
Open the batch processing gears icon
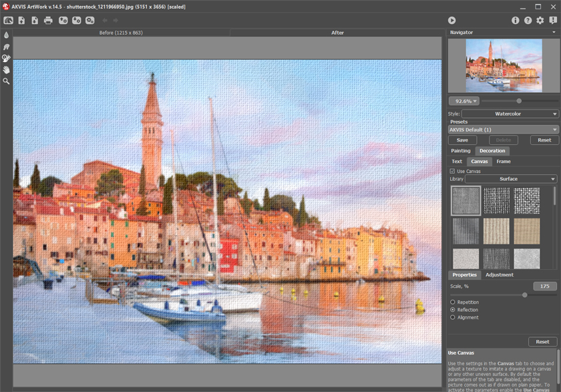point(89,21)
